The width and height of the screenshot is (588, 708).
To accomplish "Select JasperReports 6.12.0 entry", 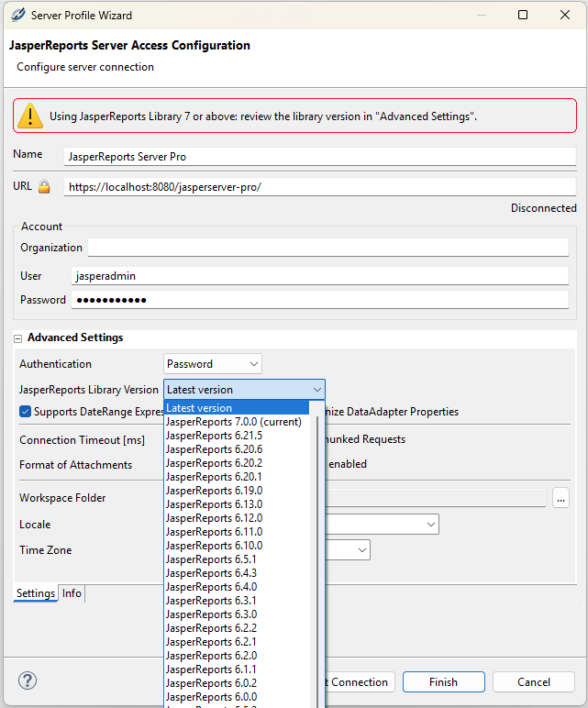I will [x=237, y=518].
